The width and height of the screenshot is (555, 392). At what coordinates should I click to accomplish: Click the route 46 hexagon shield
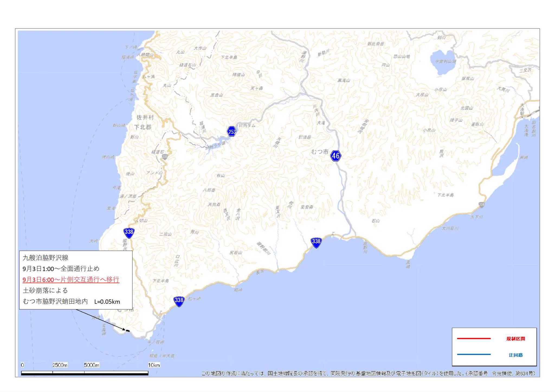335,156
